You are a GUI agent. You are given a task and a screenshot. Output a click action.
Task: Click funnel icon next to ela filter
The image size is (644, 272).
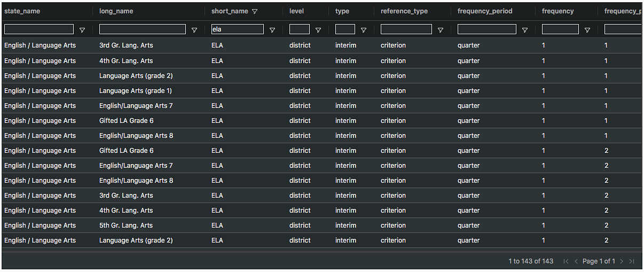click(x=272, y=30)
